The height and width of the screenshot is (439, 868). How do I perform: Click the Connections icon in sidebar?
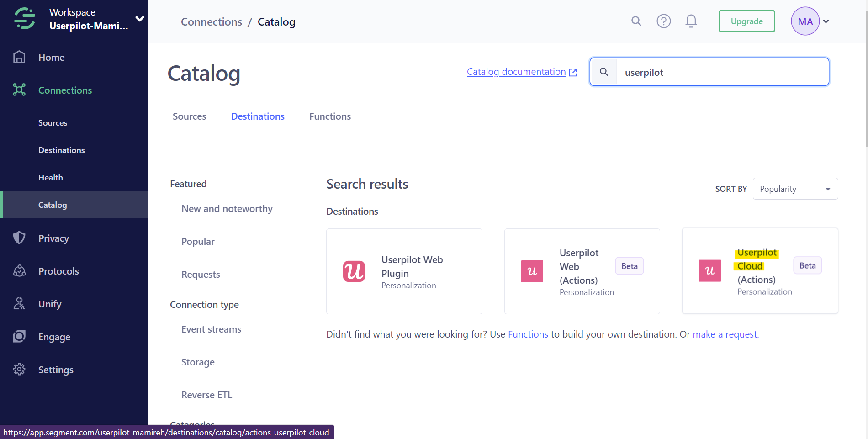pos(19,90)
